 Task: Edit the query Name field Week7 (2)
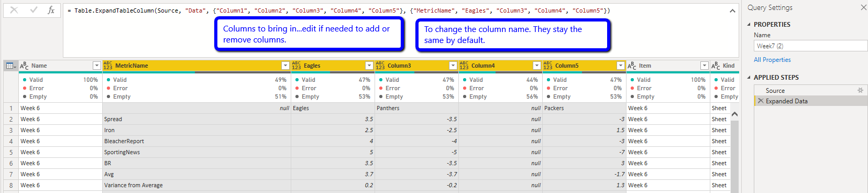(810, 46)
